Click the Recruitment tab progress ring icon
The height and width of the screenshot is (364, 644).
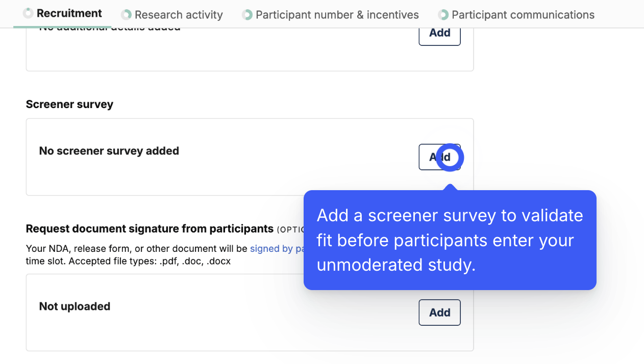point(28,13)
